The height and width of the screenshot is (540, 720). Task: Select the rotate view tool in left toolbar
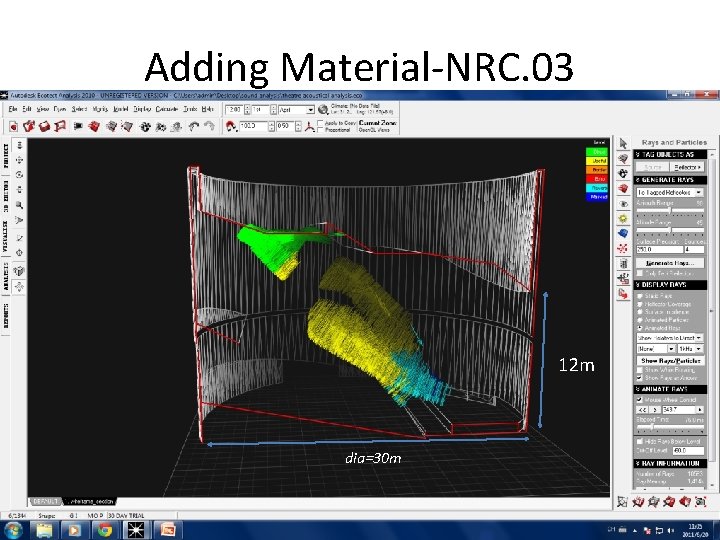pos(19,174)
